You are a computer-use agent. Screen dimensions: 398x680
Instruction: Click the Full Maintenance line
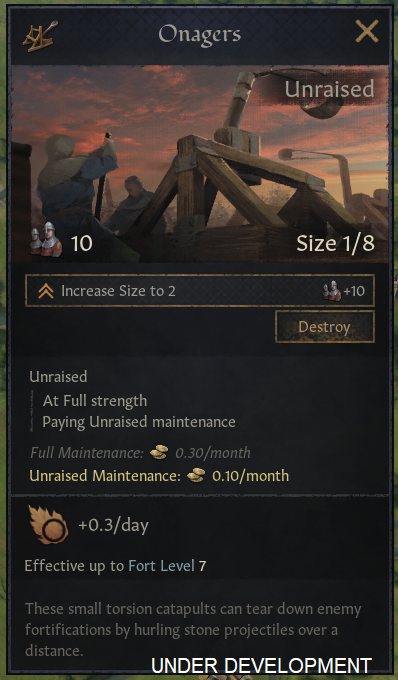tap(140, 453)
